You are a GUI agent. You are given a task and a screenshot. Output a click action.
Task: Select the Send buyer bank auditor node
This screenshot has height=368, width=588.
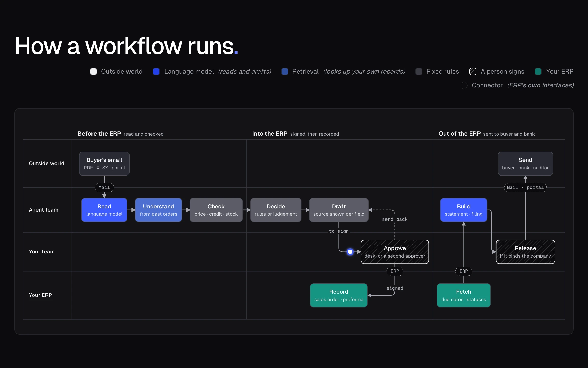click(526, 164)
